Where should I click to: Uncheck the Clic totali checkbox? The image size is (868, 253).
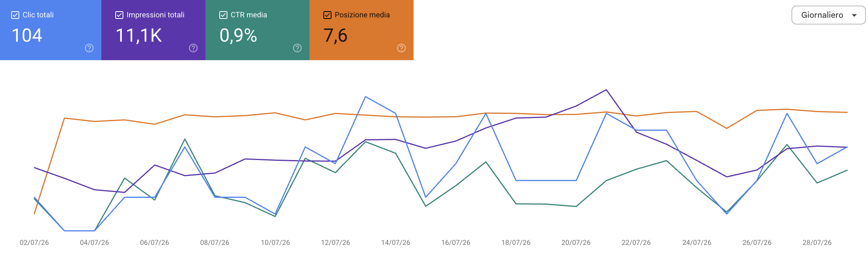[x=15, y=15]
